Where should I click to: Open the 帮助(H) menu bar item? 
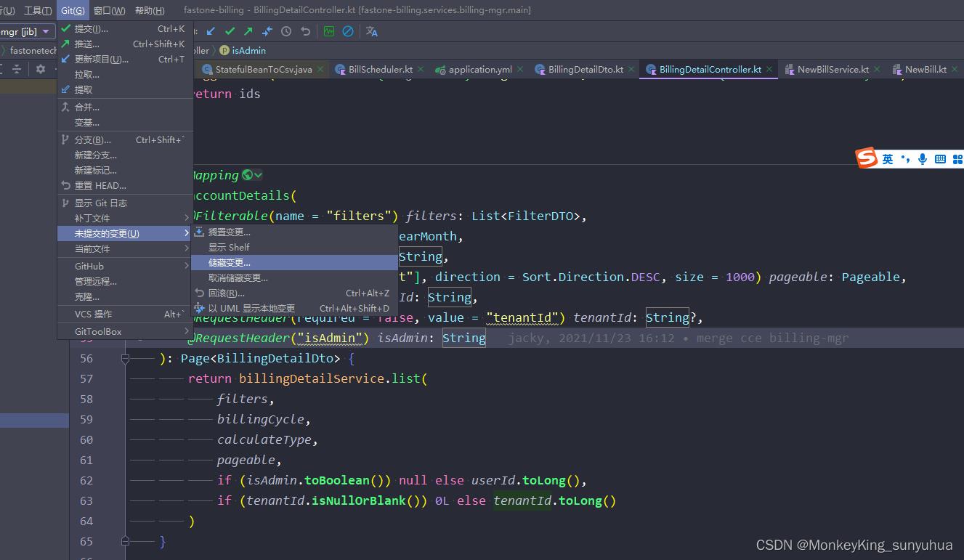pos(149,10)
